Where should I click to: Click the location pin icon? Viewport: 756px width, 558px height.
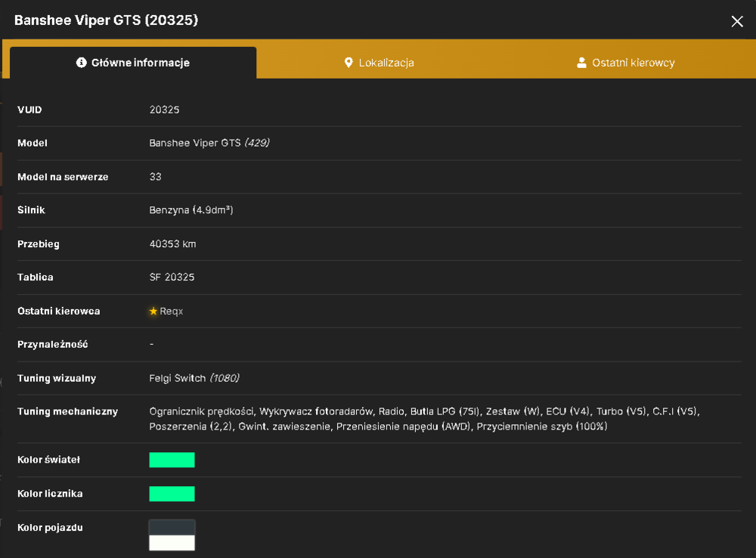pos(349,63)
